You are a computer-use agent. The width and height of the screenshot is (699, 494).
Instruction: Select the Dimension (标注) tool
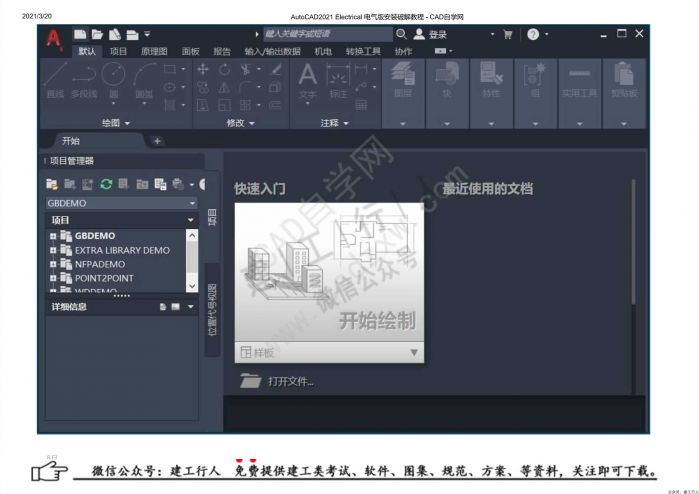click(x=338, y=80)
